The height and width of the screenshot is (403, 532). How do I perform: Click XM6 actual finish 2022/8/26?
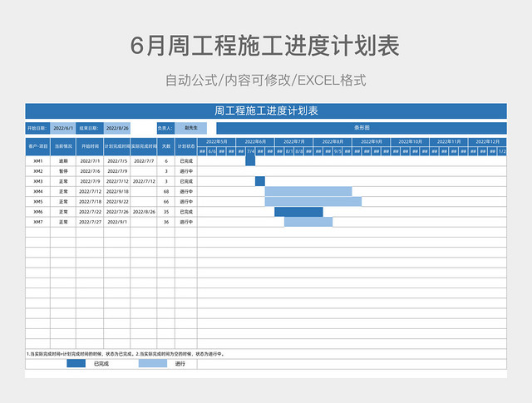point(144,212)
